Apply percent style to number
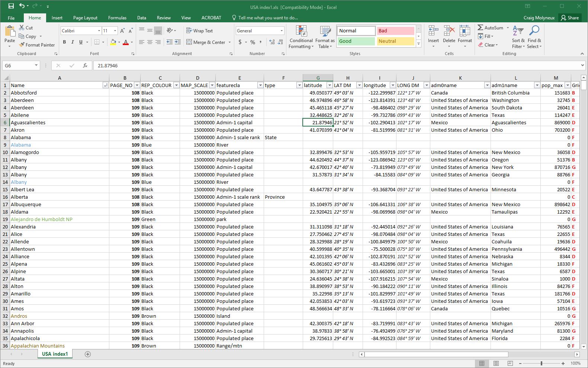 click(x=253, y=42)
